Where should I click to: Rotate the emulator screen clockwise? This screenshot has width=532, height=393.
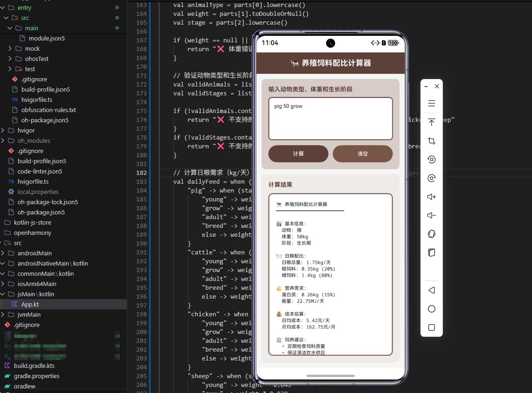pyautogui.click(x=431, y=178)
